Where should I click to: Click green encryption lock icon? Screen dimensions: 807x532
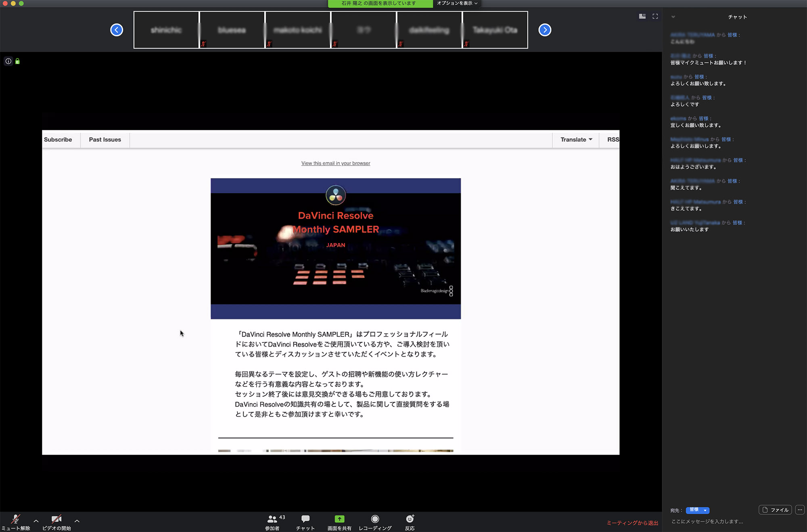pyautogui.click(x=17, y=61)
